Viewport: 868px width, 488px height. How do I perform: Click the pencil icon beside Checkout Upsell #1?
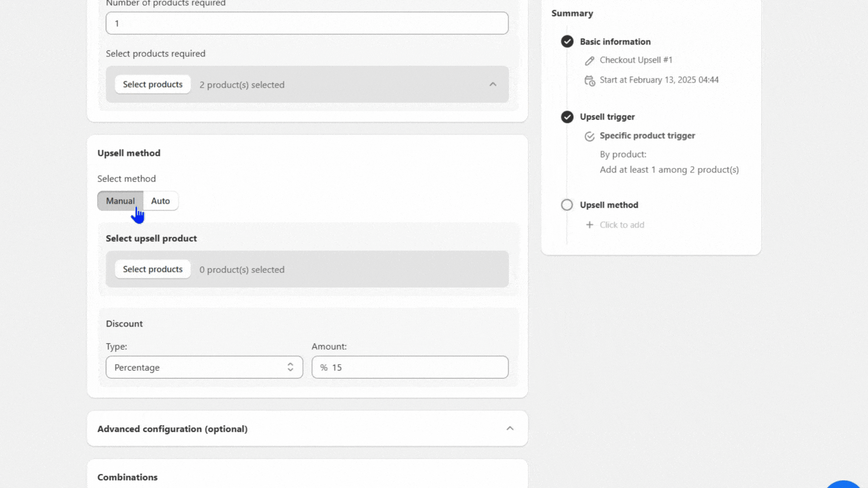[590, 61]
